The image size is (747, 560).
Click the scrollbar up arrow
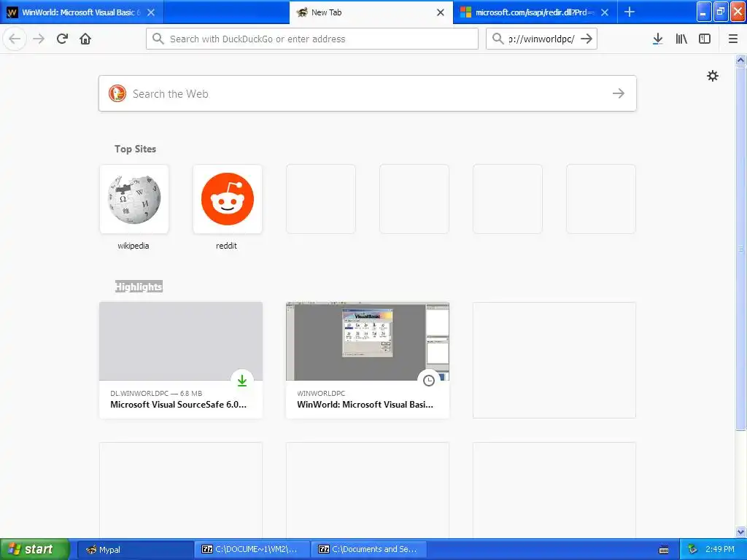tap(740, 60)
